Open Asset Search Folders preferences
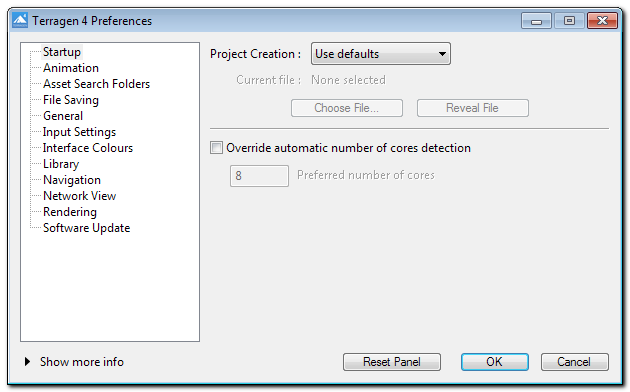The height and width of the screenshot is (392, 630). [96, 84]
